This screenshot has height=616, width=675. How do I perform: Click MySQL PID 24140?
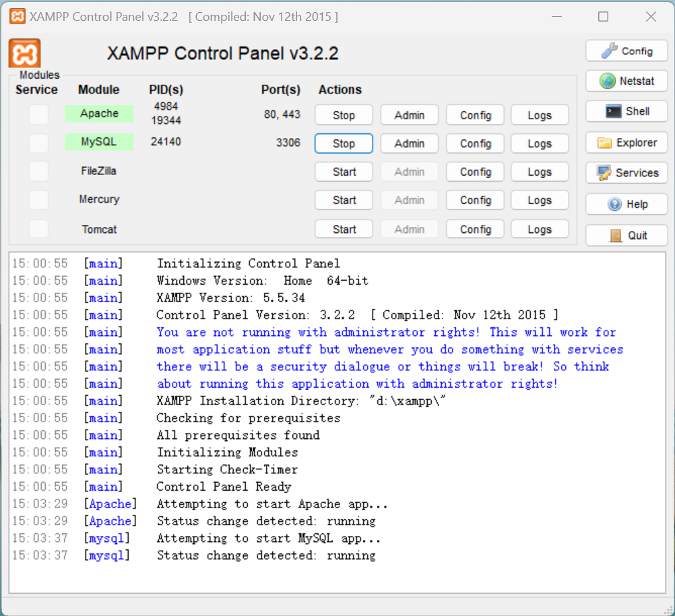click(166, 141)
